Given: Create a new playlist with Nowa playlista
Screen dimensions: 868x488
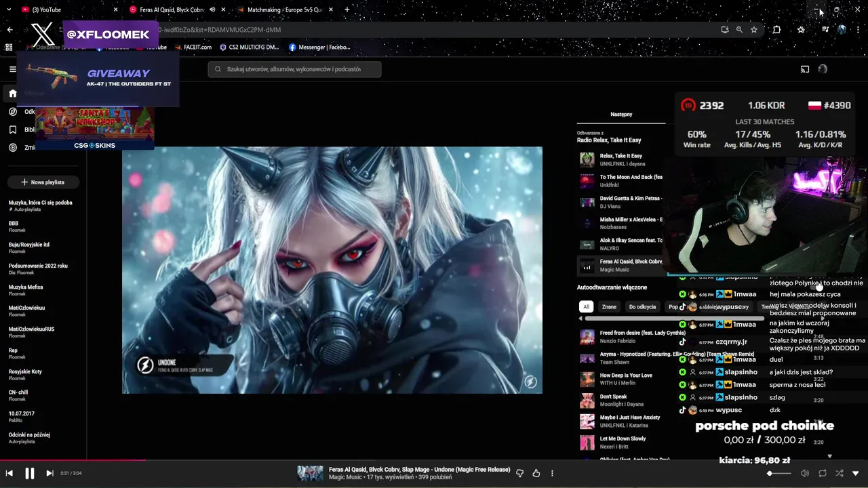Looking at the screenshot, I should point(43,182).
